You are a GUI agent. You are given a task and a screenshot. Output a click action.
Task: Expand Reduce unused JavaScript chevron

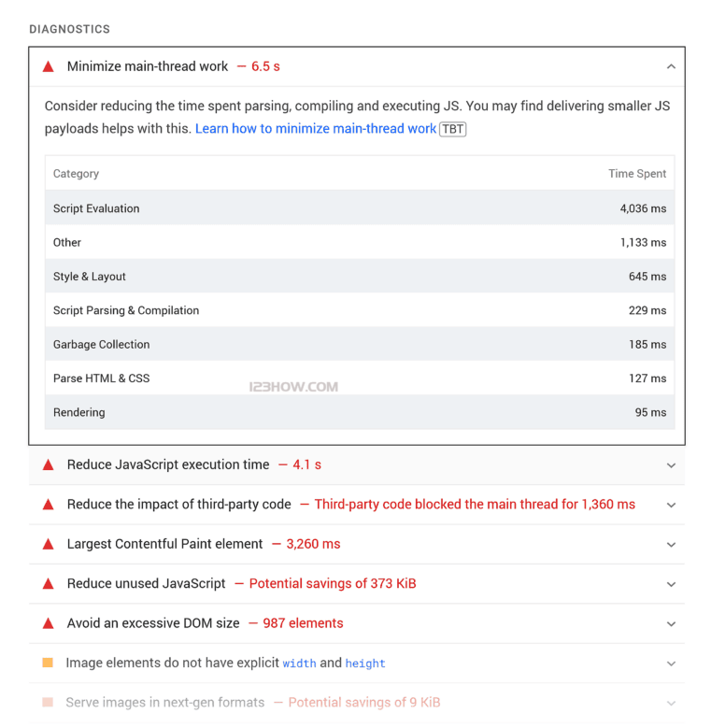pyautogui.click(x=671, y=584)
